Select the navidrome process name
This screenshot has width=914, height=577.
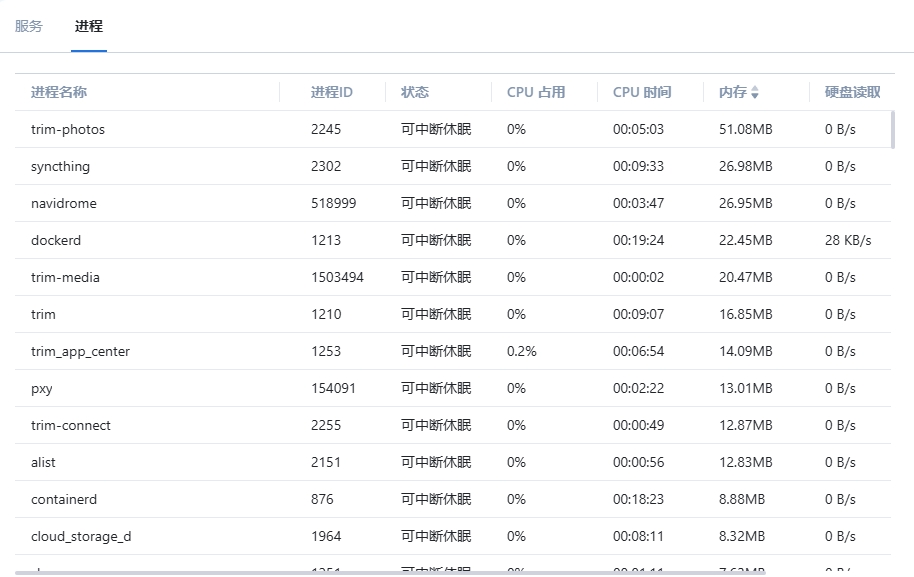tap(64, 203)
